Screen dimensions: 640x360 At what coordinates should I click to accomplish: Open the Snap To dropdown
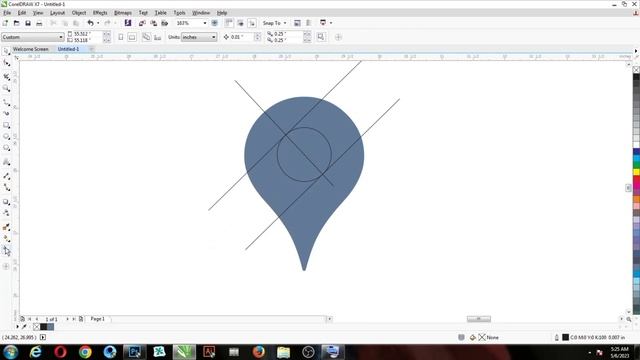(274, 23)
